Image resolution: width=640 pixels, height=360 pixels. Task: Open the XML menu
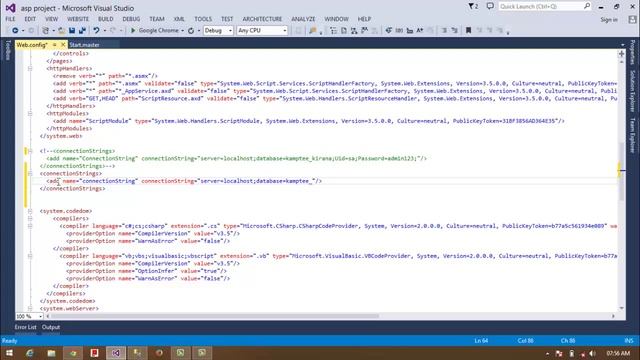point(179,19)
